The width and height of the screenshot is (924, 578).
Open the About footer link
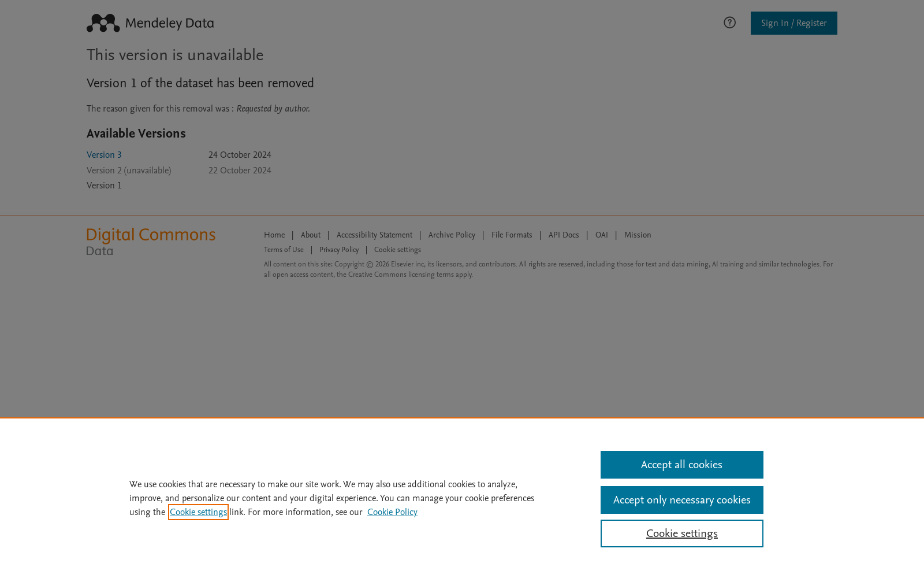pyautogui.click(x=311, y=235)
